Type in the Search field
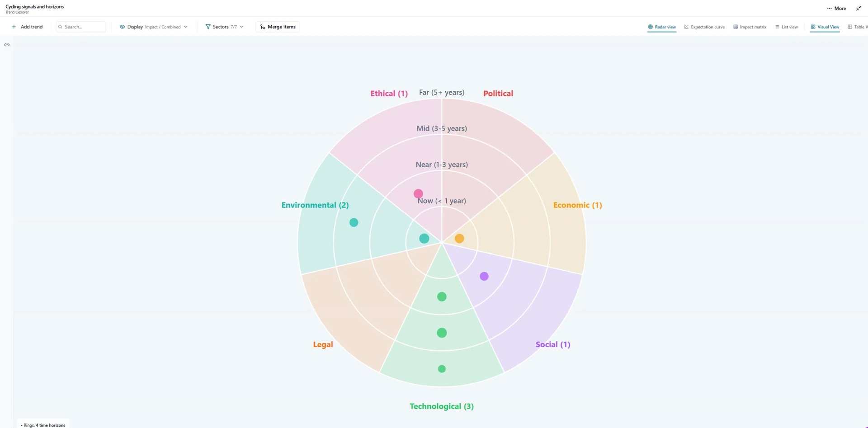The image size is (868, 428). click(81, 27)
